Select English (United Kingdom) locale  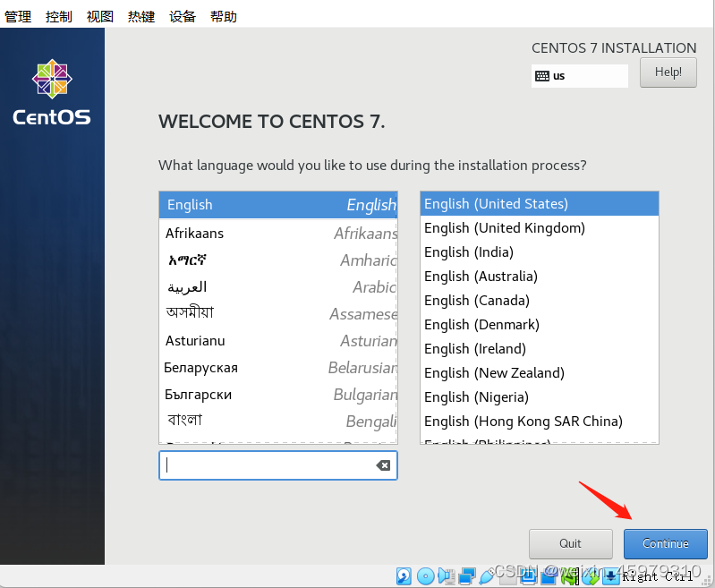540,227
